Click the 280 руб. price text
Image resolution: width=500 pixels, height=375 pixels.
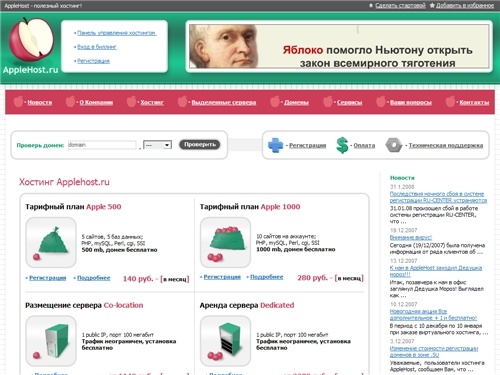(x=313, y=277)
